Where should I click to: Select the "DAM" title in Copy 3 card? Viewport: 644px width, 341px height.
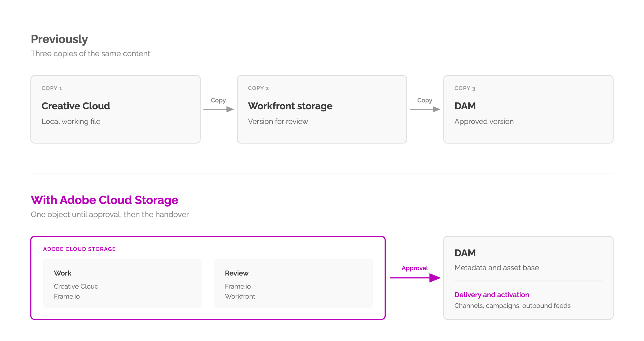point(465,106)
